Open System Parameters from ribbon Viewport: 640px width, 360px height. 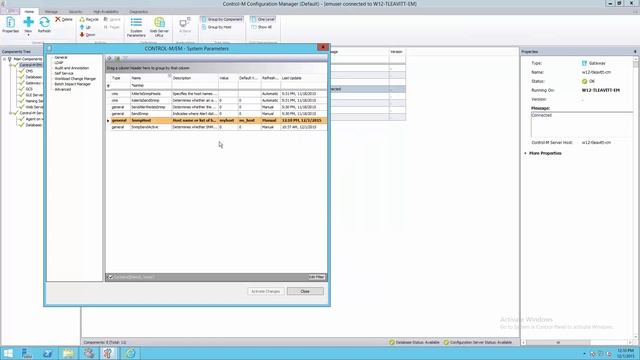(136, 27)
